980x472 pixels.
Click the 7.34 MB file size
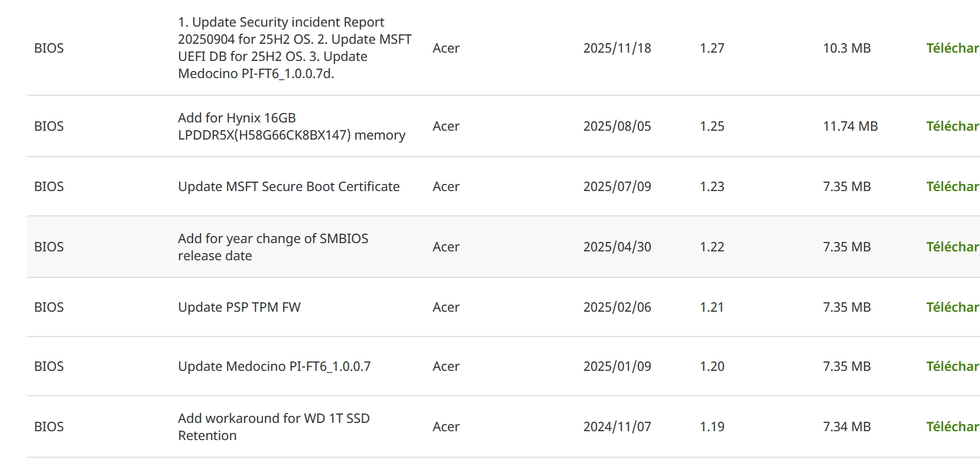pos(847,427)
